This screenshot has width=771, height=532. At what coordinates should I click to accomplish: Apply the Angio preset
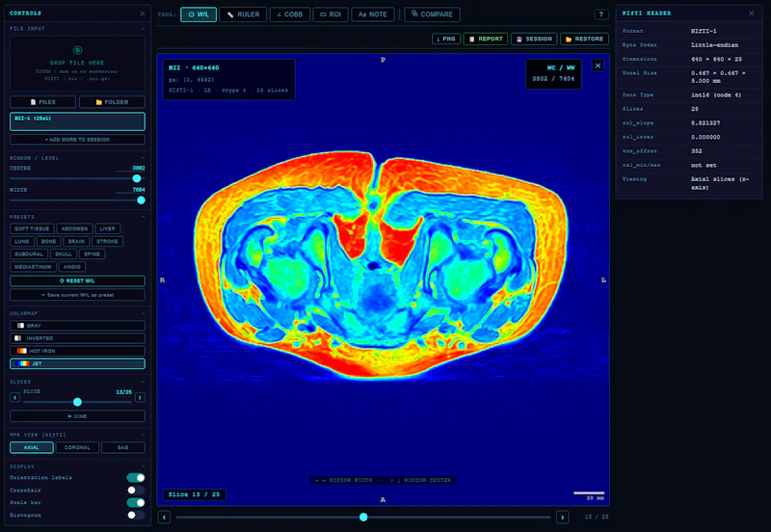(x=71, y=267)
